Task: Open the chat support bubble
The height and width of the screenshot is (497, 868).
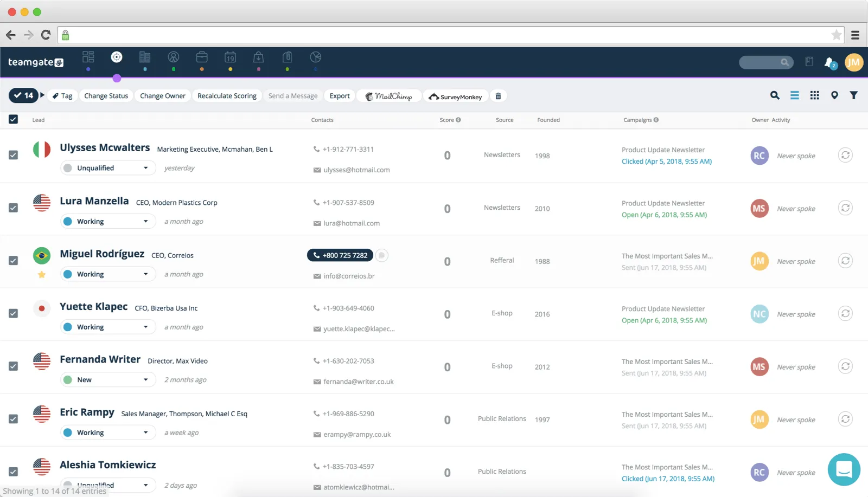Action: [844, 469]
